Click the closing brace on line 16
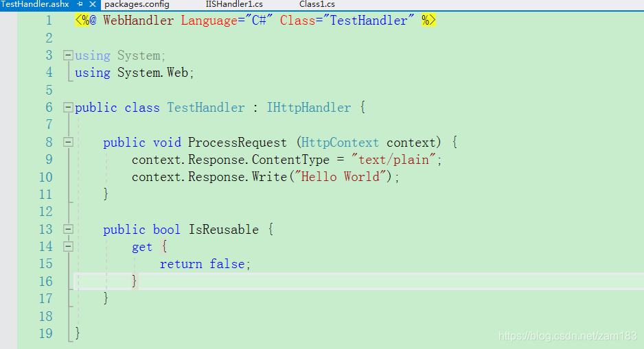 point(135,281)
